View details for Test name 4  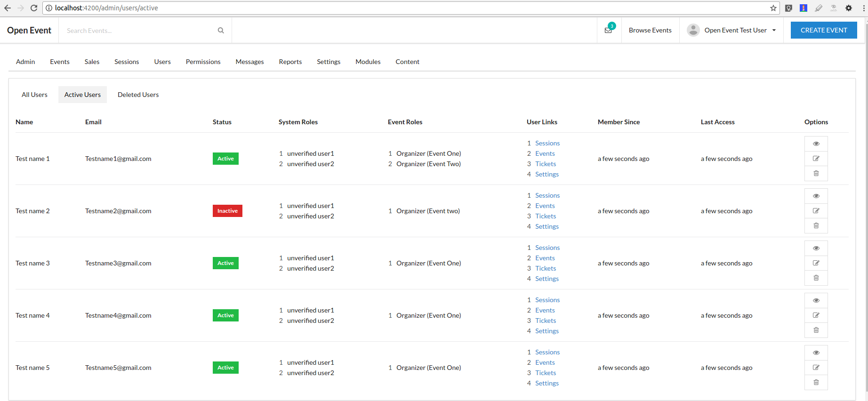(x=816, y=300)
